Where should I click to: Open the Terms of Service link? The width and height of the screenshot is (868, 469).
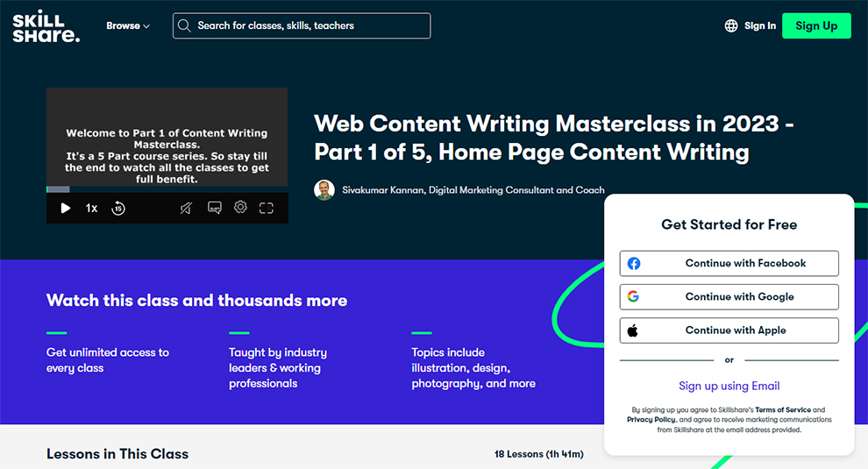click(783, 409)
